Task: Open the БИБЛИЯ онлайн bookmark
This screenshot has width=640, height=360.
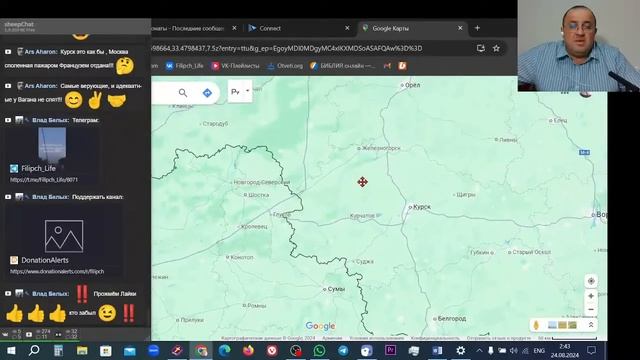Action: tap(343, 66)
